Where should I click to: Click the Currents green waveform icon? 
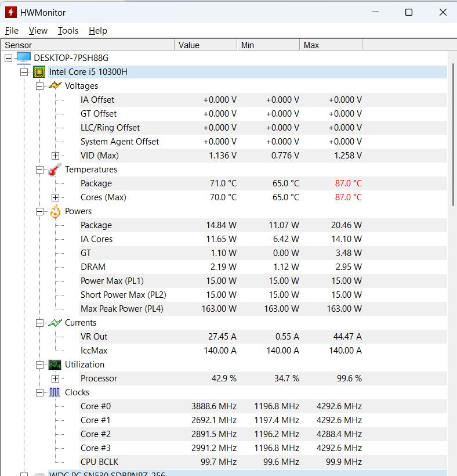55,323
